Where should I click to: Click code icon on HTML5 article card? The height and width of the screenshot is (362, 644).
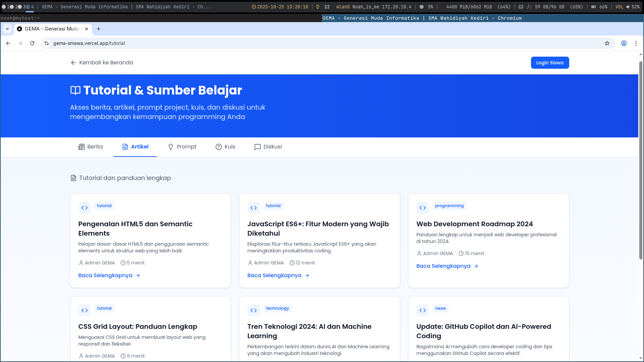(x=85, y=208)
